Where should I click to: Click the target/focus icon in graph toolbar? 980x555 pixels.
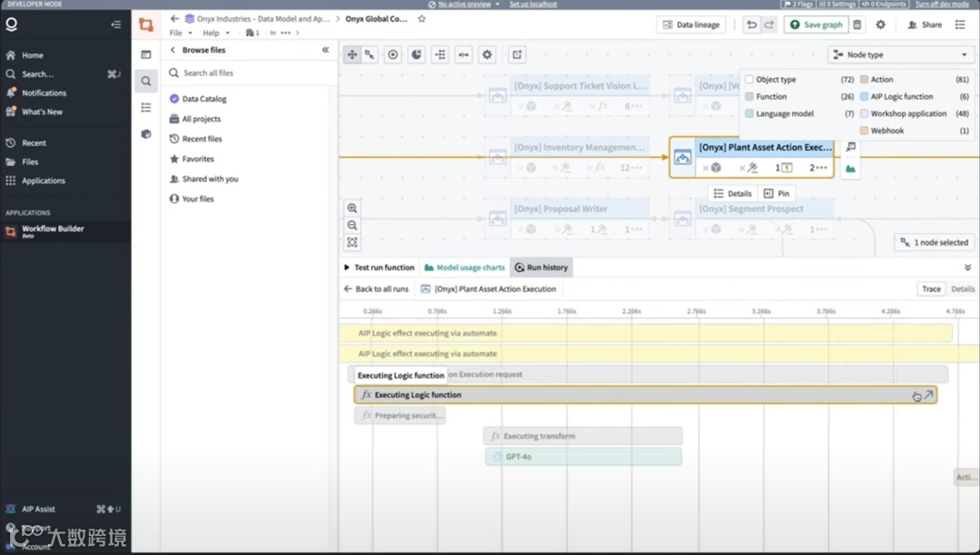coord(393,55)
